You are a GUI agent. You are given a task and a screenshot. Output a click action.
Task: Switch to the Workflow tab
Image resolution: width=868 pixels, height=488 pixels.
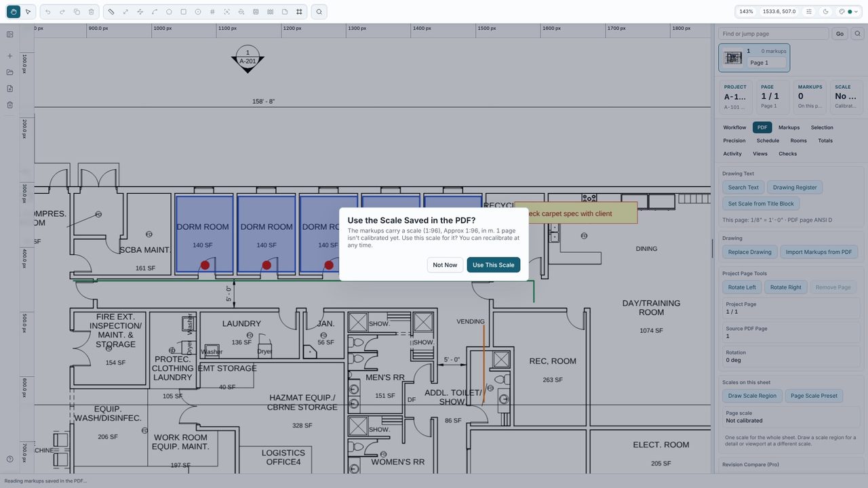pyautogui.click(x=734, y=127)
